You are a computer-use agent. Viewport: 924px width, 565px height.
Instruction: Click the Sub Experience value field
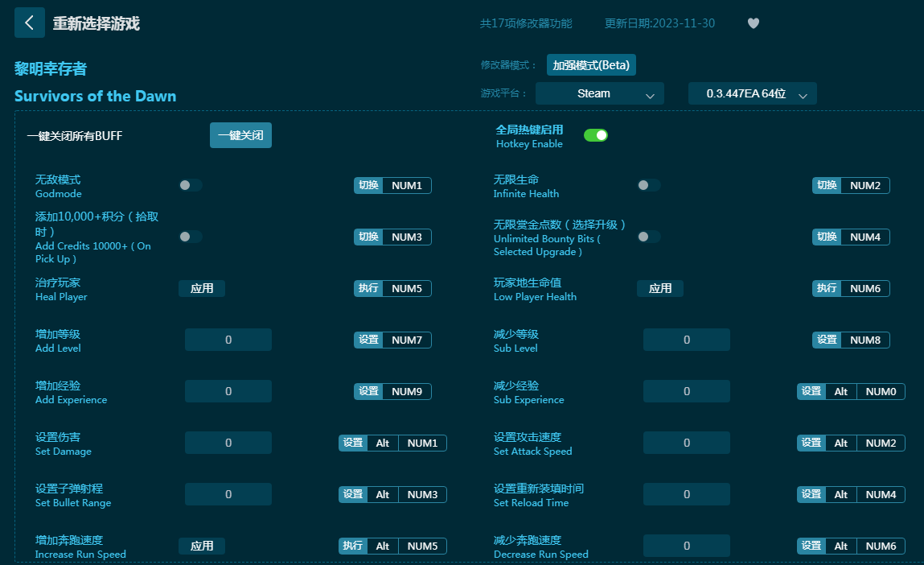point(687,391)
